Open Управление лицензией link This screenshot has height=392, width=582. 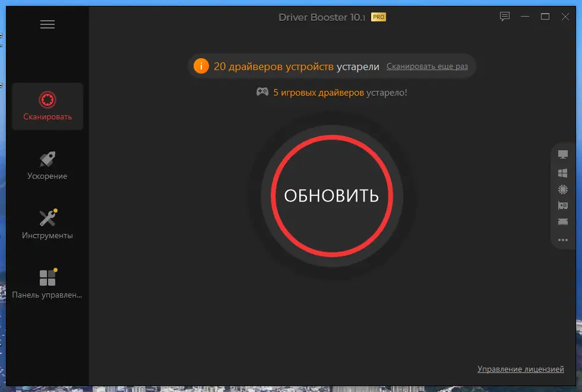click(x=521, y=369)
